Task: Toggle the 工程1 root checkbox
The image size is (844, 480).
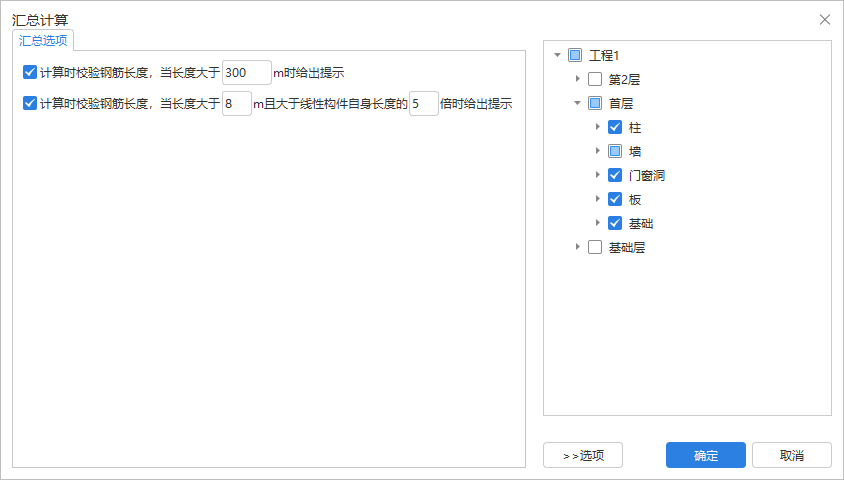Action: click(x=575, y=55)
